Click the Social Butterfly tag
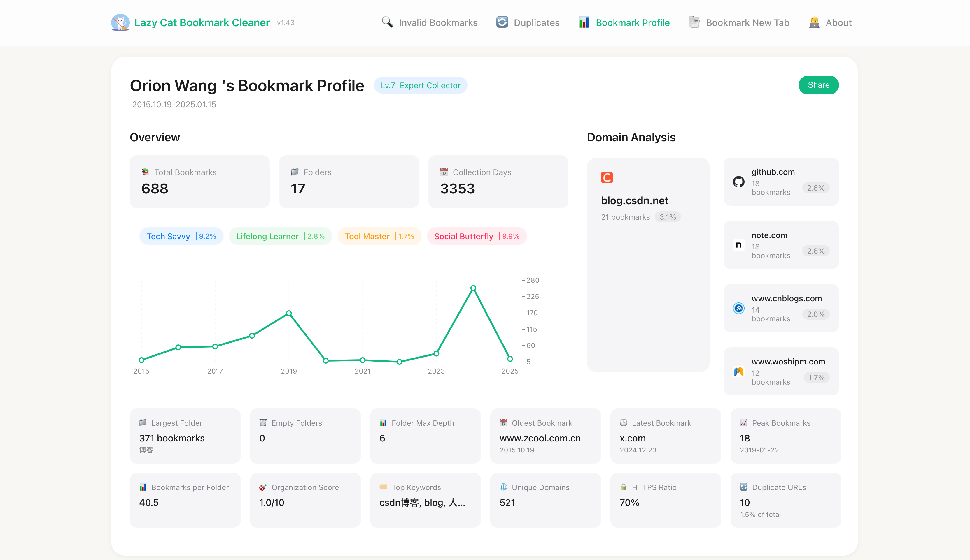970x560 pixels. [x=477, y=236]
